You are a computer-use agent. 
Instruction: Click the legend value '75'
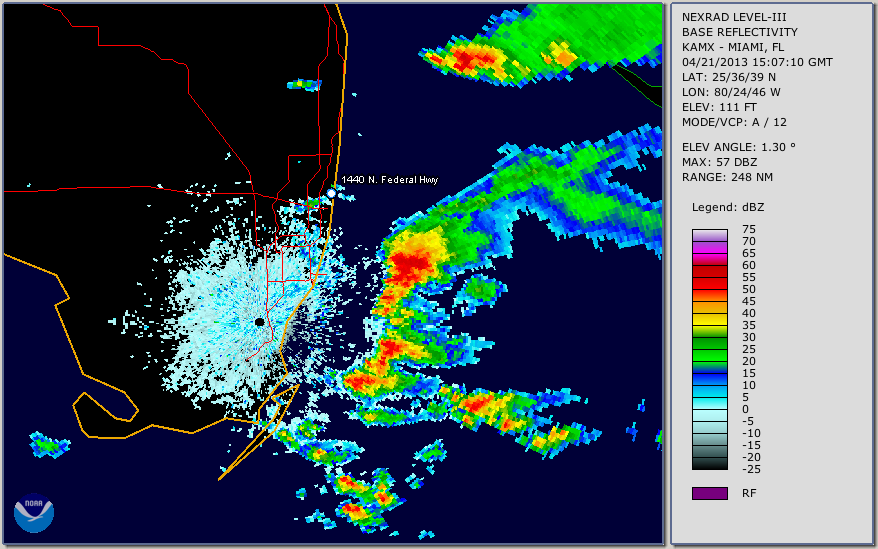click(x=749, y=229)
